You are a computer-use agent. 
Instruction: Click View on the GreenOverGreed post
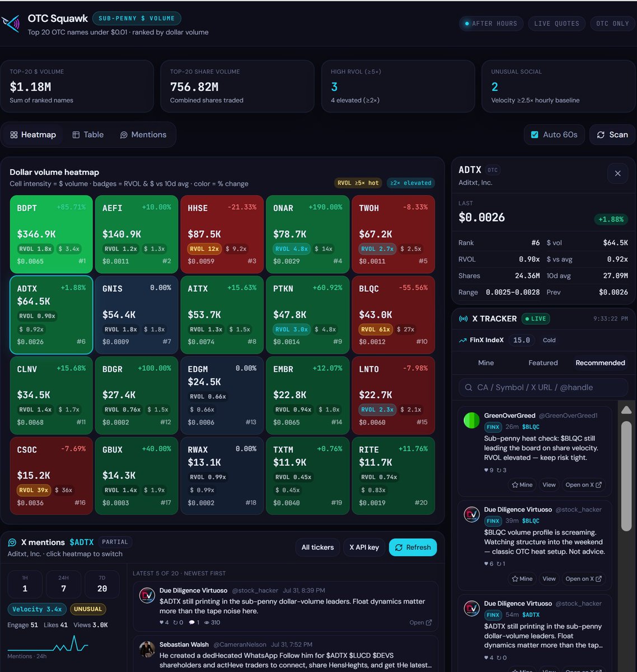coord(549,485)
